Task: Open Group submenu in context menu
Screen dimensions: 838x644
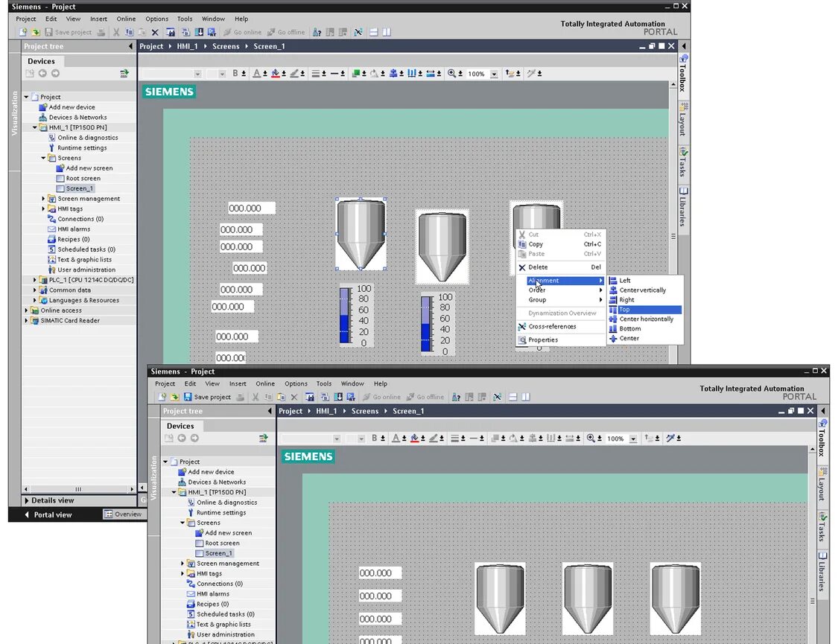Action: point(560,299)
